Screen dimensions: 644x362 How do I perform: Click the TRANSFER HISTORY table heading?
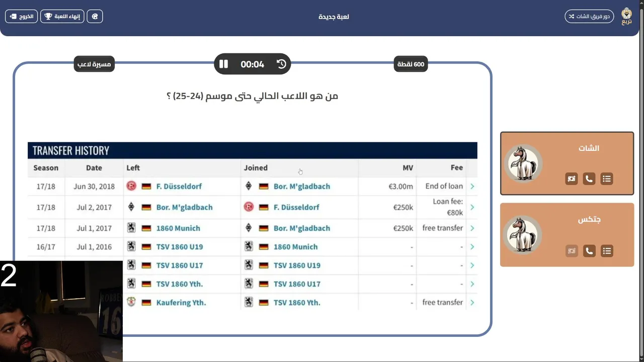coord(71,150)
